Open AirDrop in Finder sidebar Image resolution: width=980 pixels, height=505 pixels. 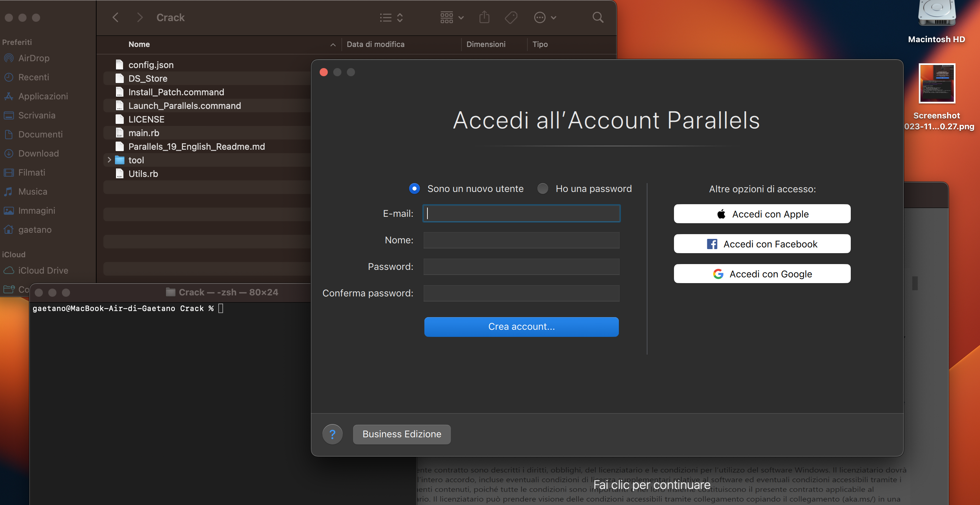33,58
